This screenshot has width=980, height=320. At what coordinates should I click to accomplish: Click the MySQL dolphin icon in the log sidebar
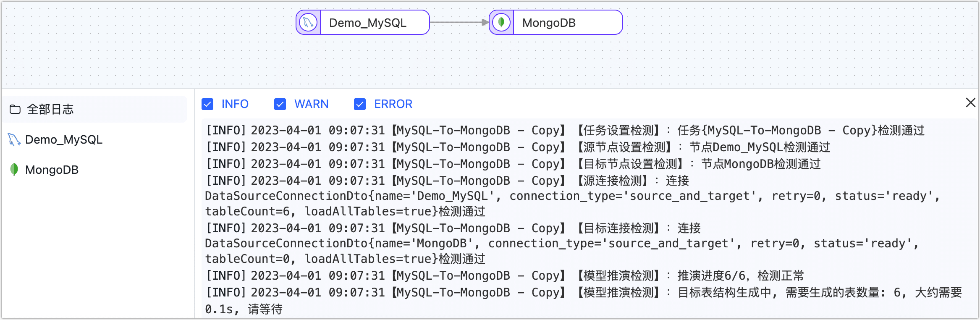click(14, 140)
